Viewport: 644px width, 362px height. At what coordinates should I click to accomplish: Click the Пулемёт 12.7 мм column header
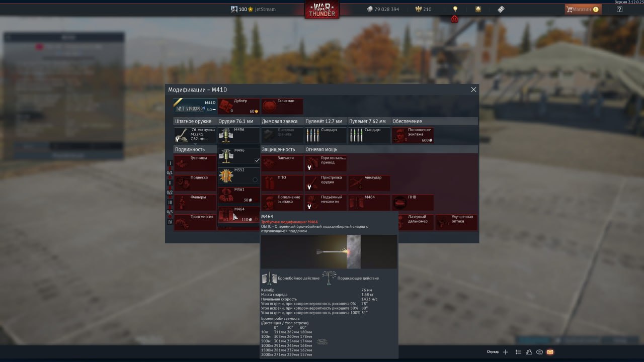pos(326,121)
